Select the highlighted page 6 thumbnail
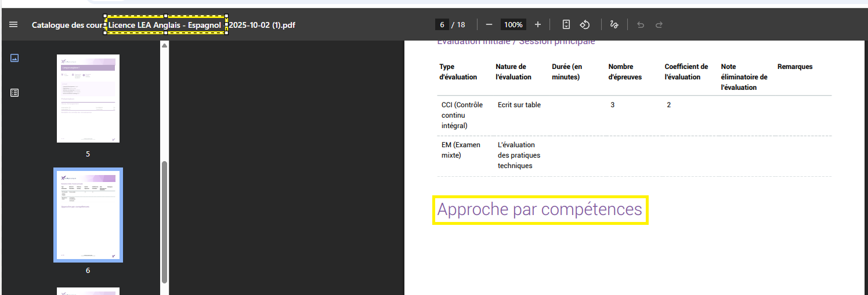 pyautogui.click(x=88, y=215)
